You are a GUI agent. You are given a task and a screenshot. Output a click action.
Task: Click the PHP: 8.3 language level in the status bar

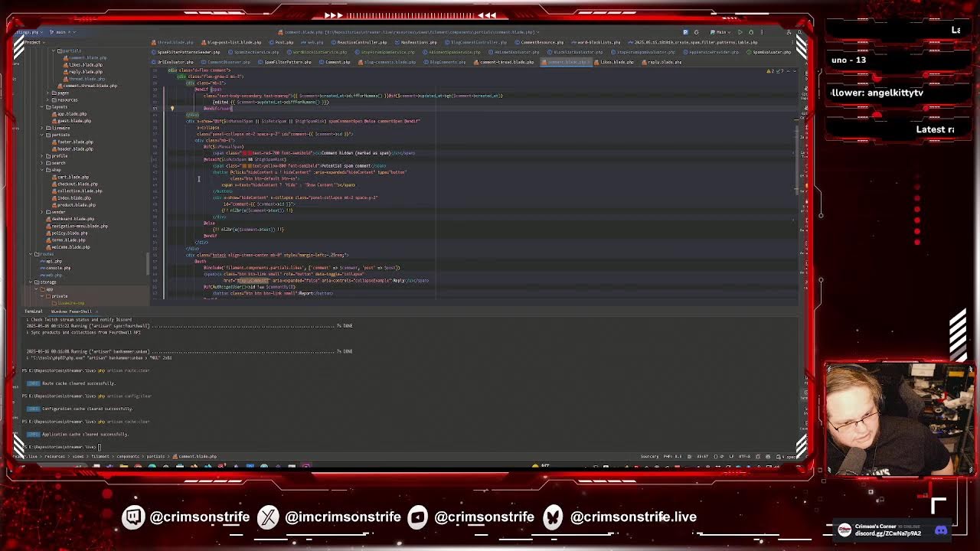672,456
